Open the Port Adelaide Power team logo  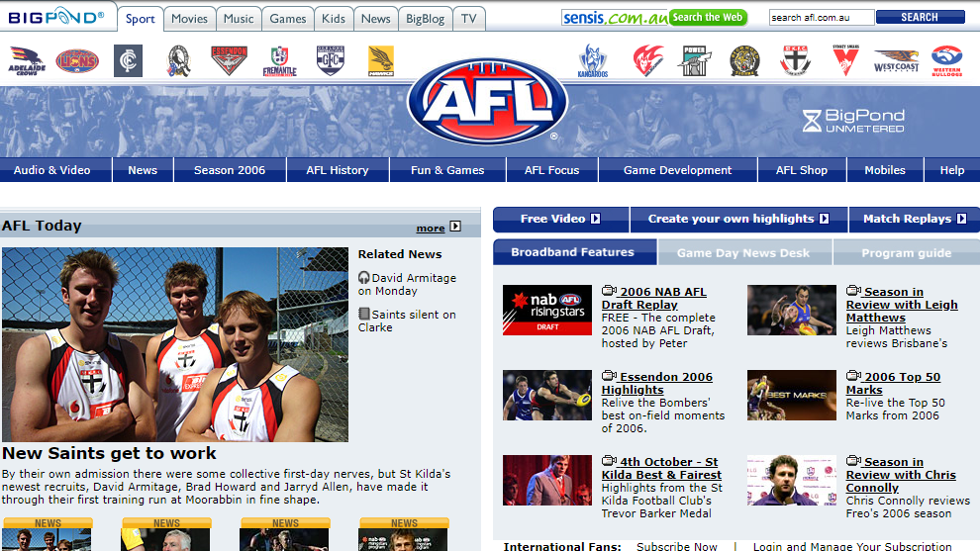pos(694,60)
